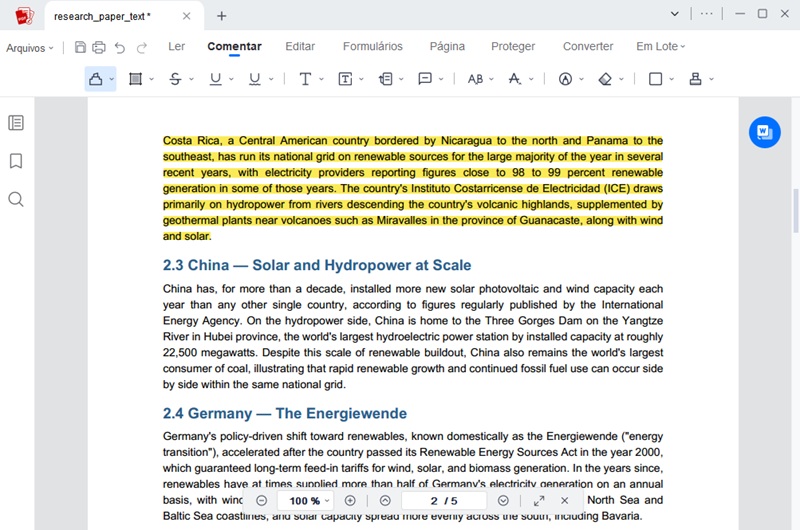Close the research_paper_text tab

pyautogui.click(x=187, y=16)
